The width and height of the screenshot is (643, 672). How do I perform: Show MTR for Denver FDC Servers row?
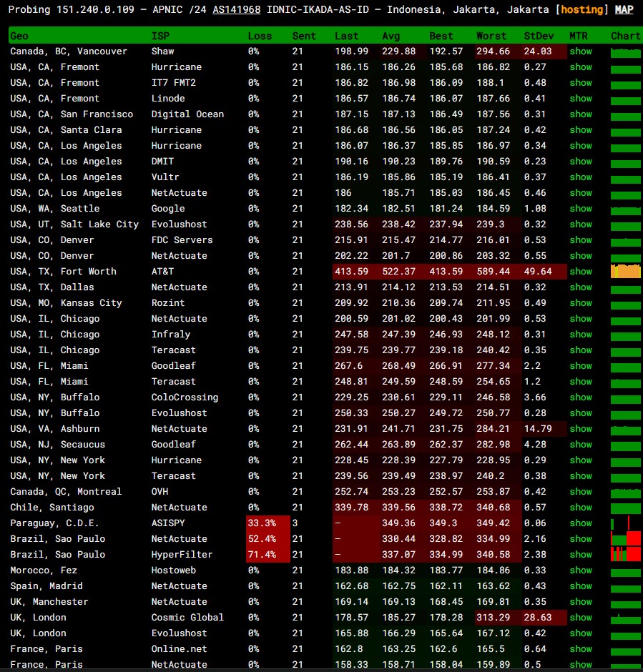(x=580, y=240)
